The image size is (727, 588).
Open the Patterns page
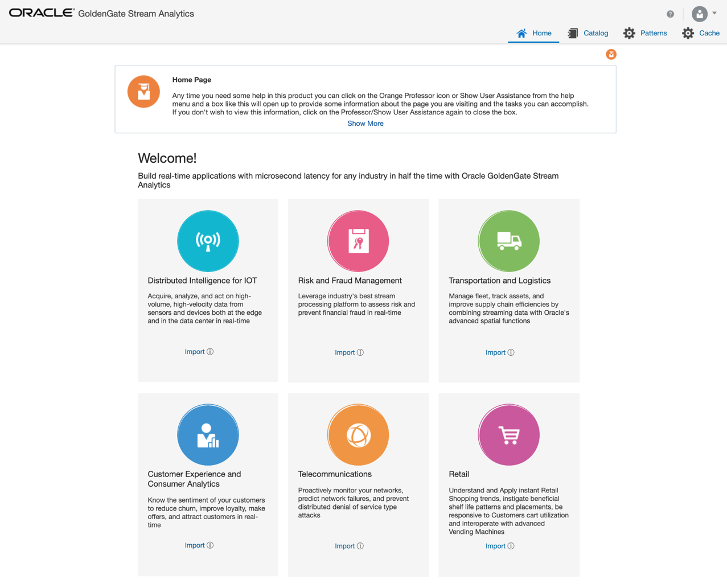tap(645, 33)
